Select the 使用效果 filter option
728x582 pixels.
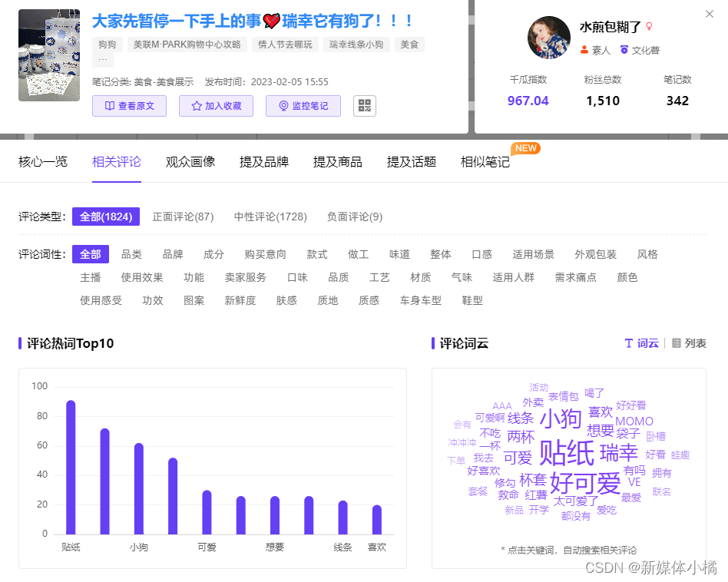pos(142,277)
